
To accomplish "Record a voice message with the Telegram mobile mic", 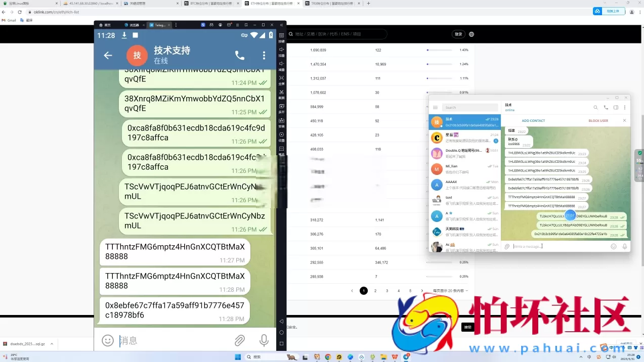I will point(264,341).
